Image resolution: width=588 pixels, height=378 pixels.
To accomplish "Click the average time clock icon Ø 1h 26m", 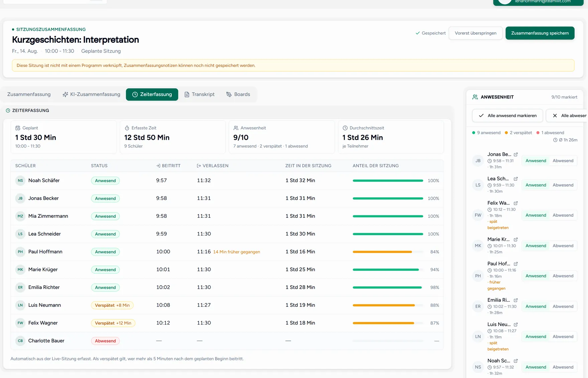I will pos(555,140).
